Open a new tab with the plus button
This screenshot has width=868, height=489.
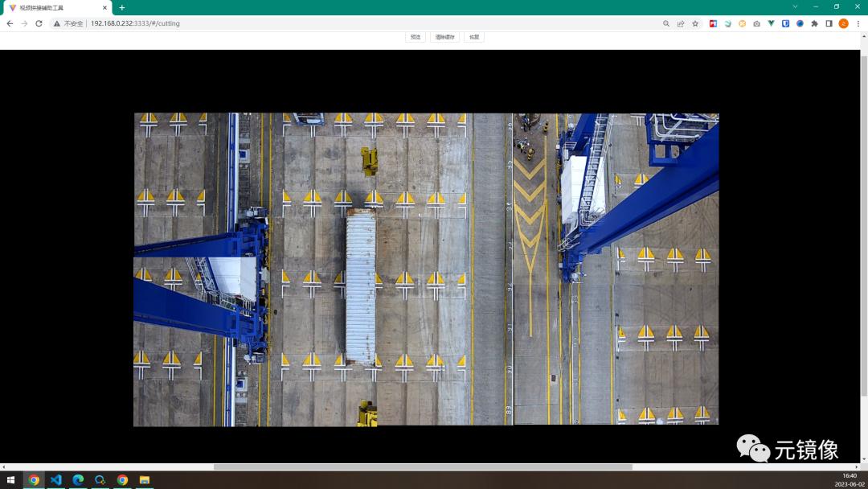pos(122,7)
